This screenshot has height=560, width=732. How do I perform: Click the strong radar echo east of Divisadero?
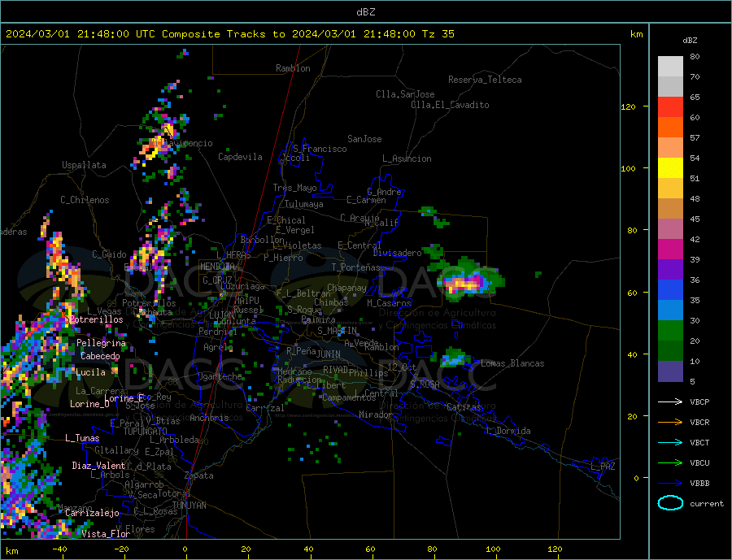pos(467,283)
